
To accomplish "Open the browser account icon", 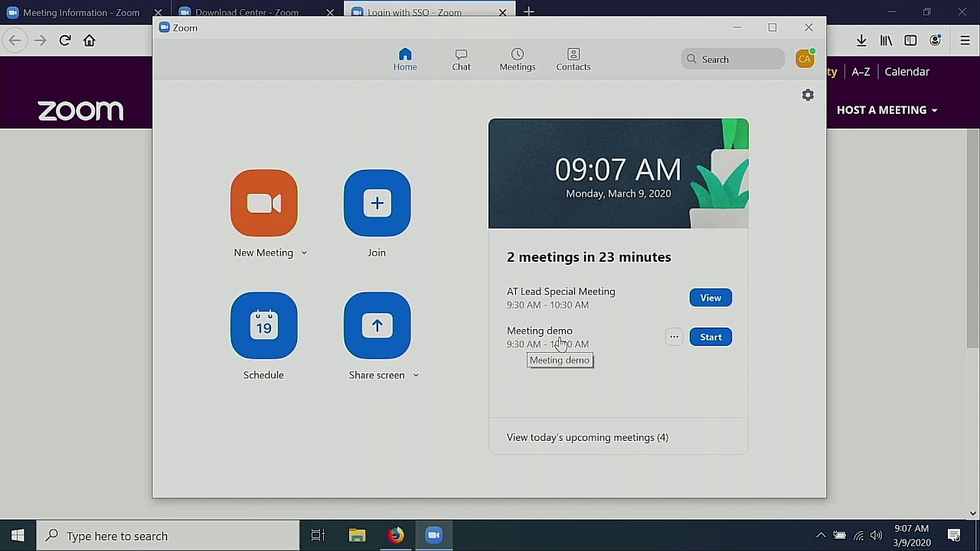I will [935, 41].
